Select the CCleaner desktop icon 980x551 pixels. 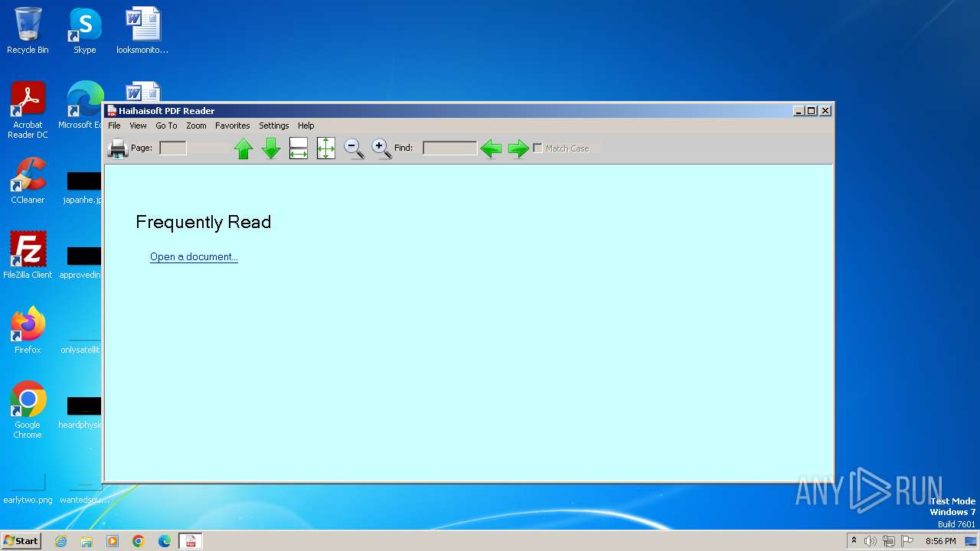[x=28, y=181]
